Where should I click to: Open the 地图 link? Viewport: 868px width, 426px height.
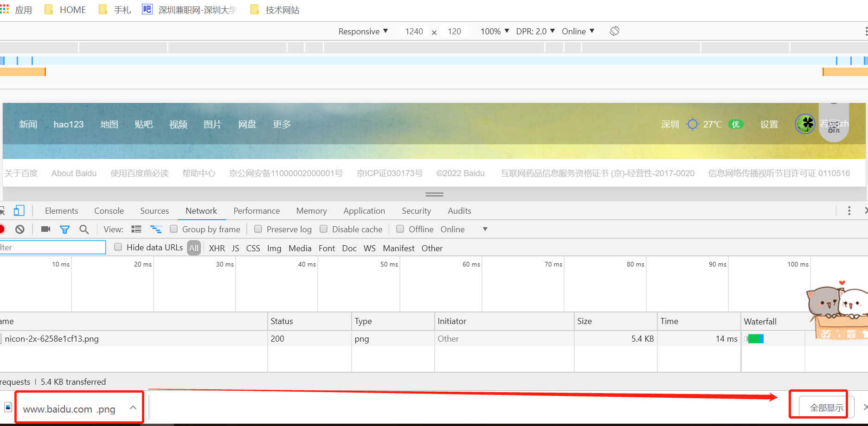(x=109, y=124)
